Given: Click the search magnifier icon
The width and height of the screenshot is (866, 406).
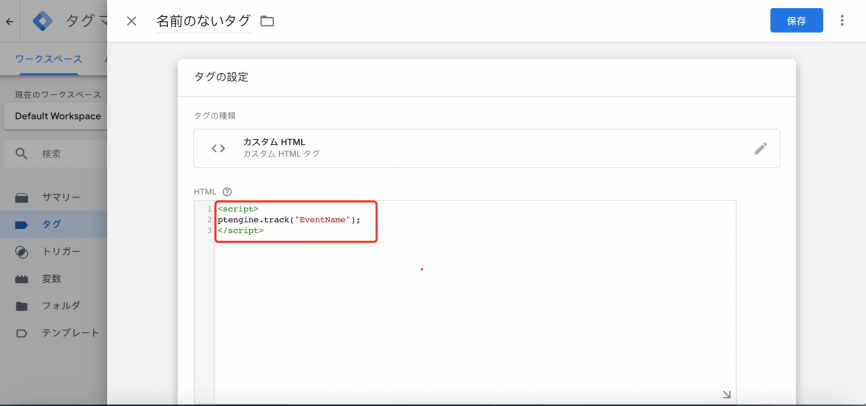Looking at the screenshot, I should (22, 154).
